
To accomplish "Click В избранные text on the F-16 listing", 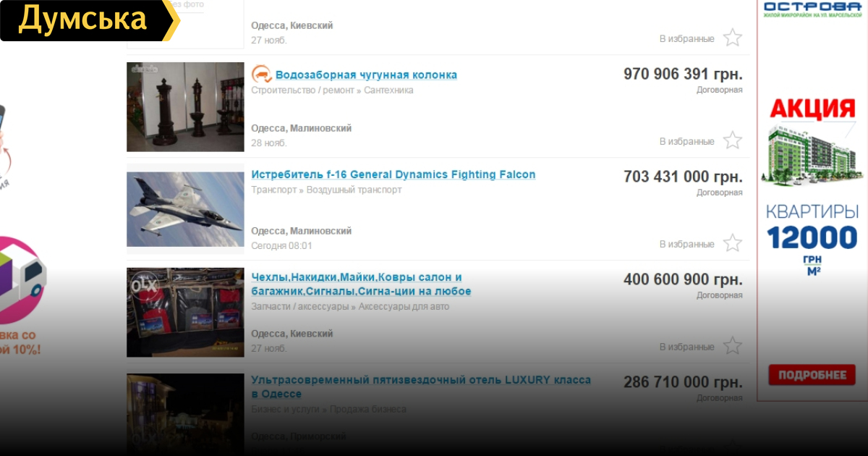I will point(686,245).
